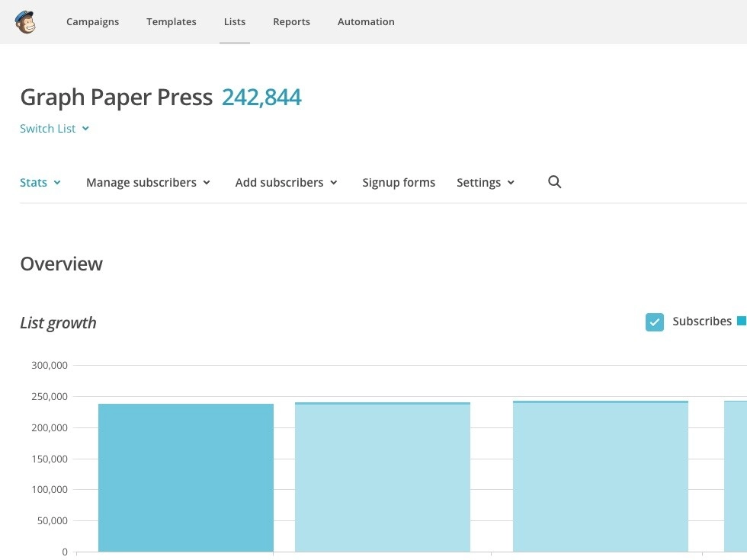Expand the Switch List dropdown
Viewport: 747px width, 560px height.
(x=55, y=129)
